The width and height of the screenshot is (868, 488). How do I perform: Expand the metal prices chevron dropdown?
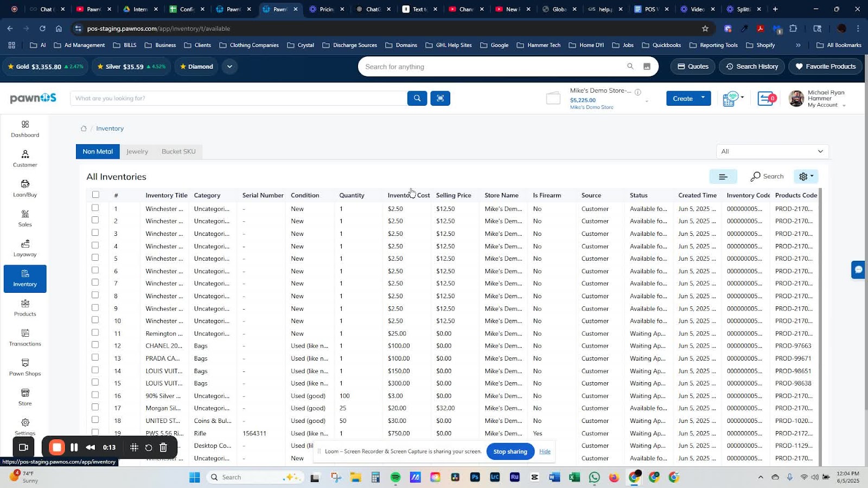229,67
